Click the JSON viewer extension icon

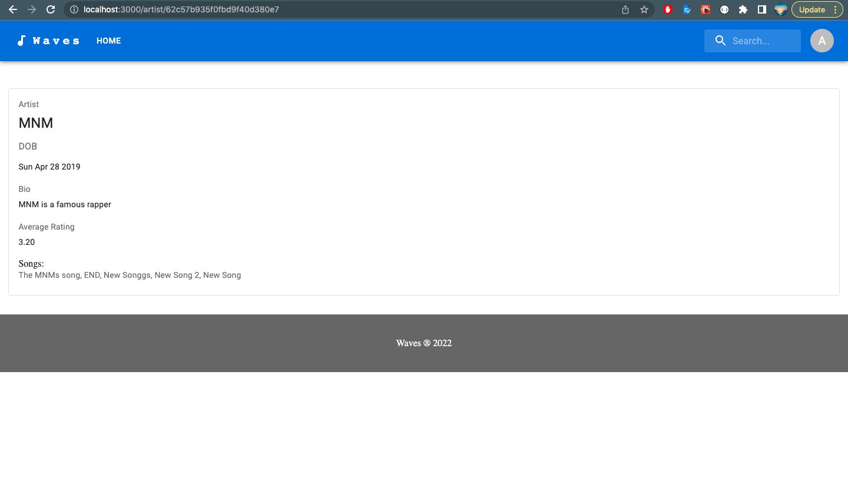[724, 9]
